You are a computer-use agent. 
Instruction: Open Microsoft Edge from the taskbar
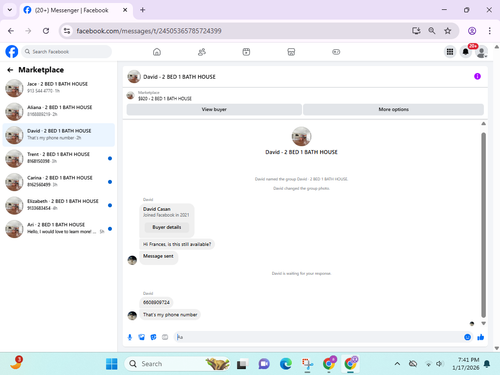point(286,364)
